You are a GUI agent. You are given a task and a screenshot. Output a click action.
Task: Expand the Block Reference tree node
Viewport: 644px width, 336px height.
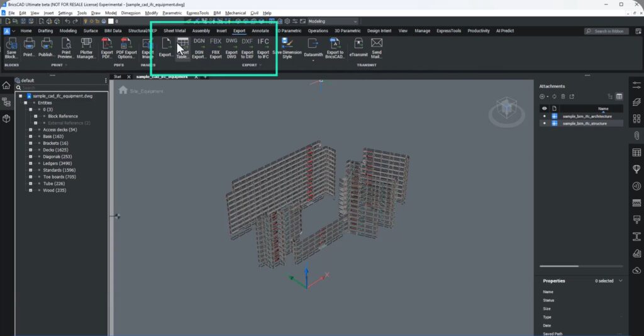coord(36,116)
